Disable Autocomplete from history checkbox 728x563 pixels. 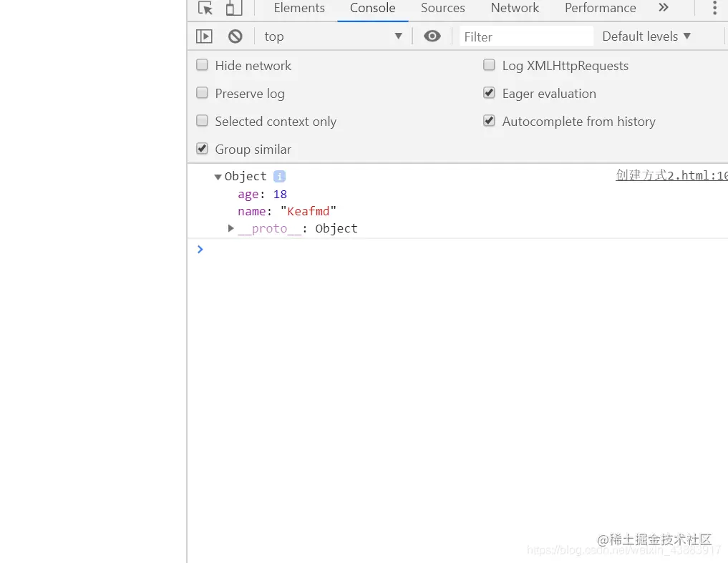point(489,121)
